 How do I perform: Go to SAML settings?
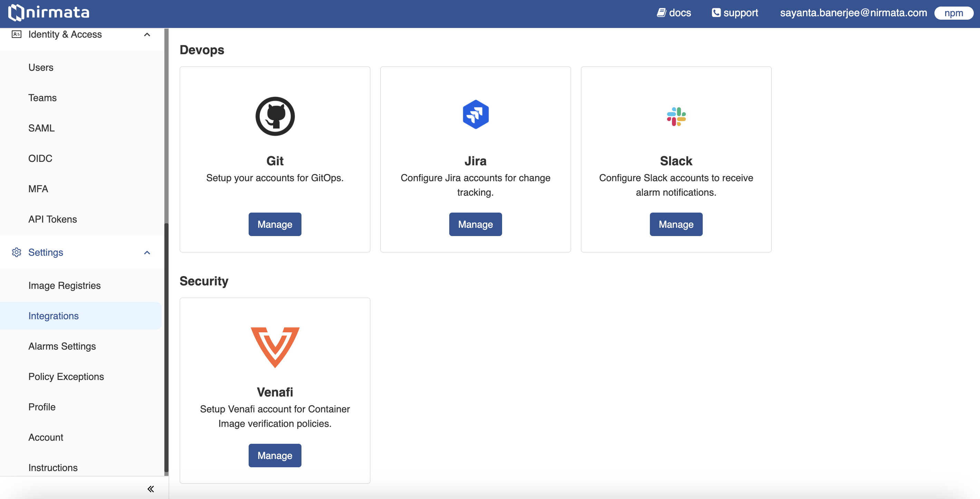(x=41, y=128)
